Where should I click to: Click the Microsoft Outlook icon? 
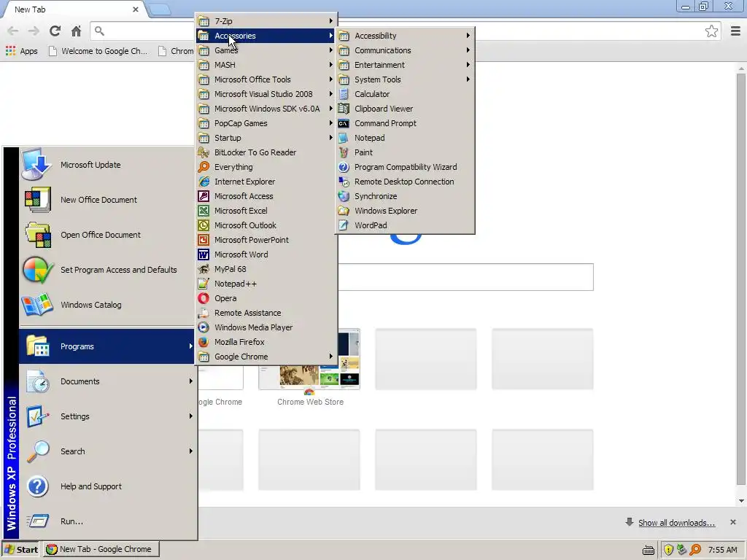coord(204,225)
